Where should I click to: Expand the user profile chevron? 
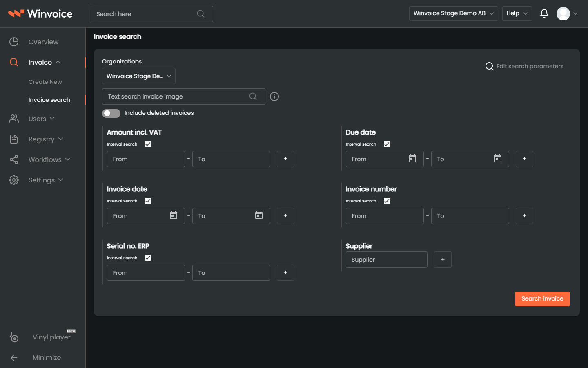(x=575, y=13)
